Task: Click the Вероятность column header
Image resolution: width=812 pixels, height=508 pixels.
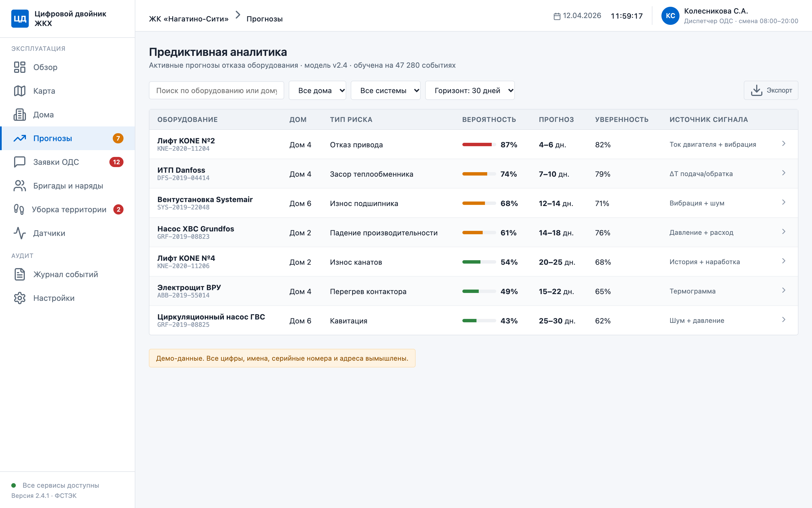Action: (489, 120)
